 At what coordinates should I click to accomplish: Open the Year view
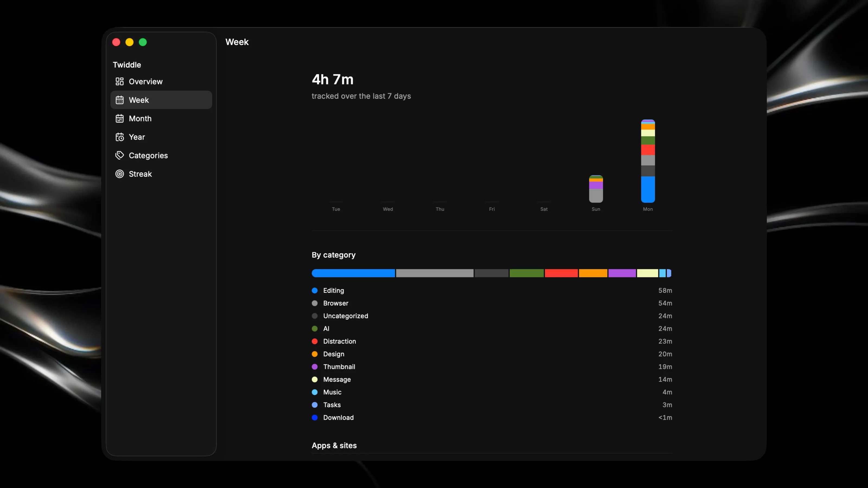click(x=161, y=137)
